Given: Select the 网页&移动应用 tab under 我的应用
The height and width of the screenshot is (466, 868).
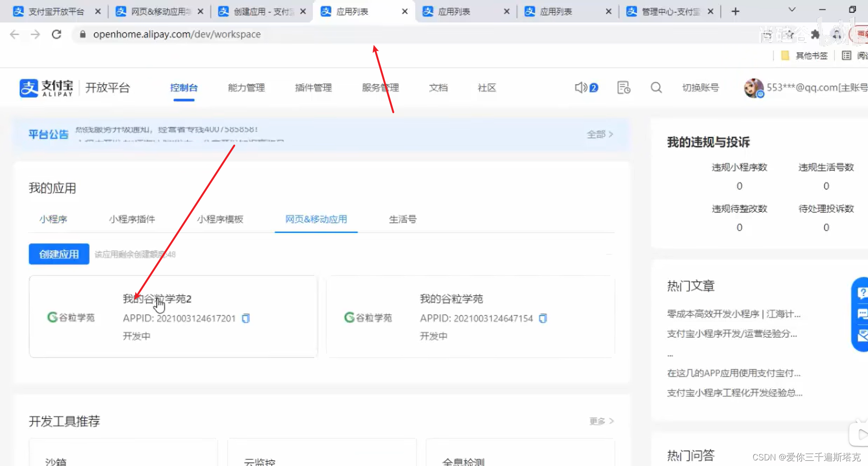Looking at the screenshot, I should (x=316, y=219).
